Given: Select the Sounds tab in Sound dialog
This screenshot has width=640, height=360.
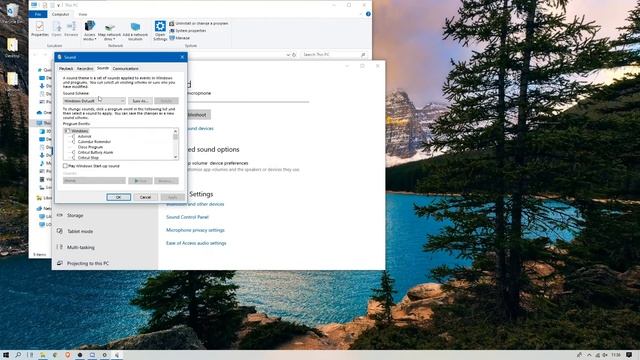Looking at the screenshot, I should click(103, 68).
